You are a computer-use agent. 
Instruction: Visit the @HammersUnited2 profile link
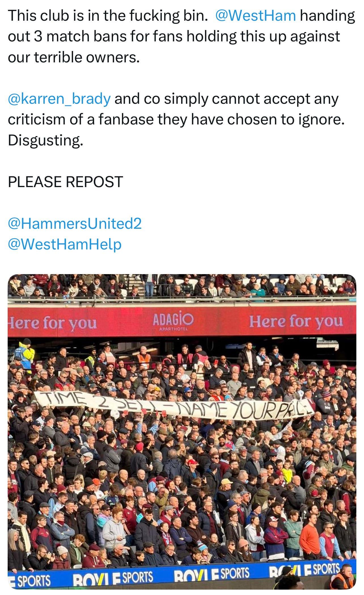(75, 223)
